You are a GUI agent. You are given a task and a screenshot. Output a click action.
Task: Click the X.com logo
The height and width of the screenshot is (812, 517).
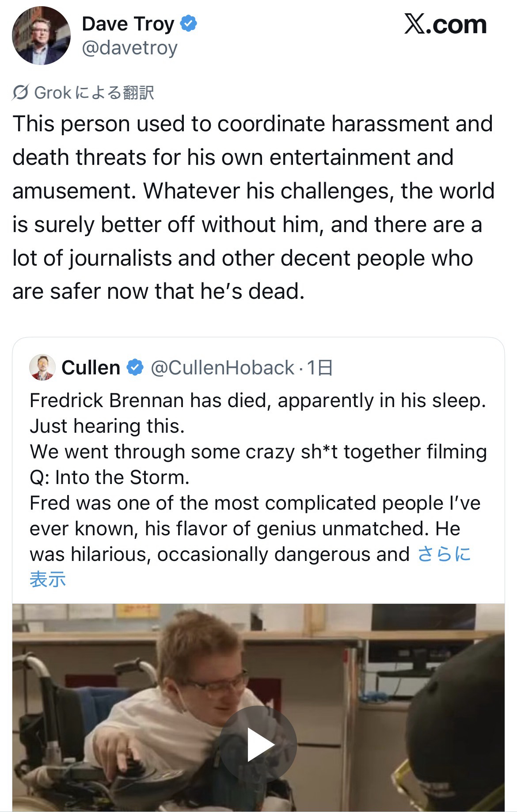(x=445, y=24)
